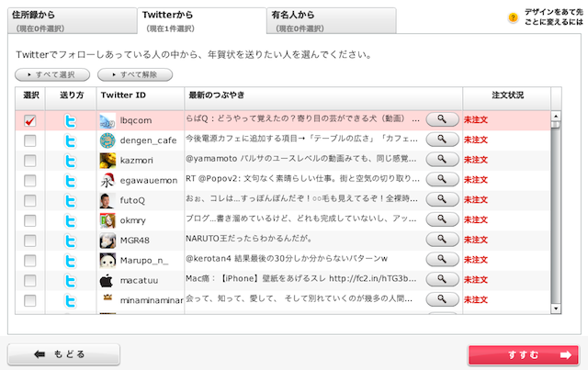Click the tweet text NARUTO王だったらわかるんだが。

249,239
